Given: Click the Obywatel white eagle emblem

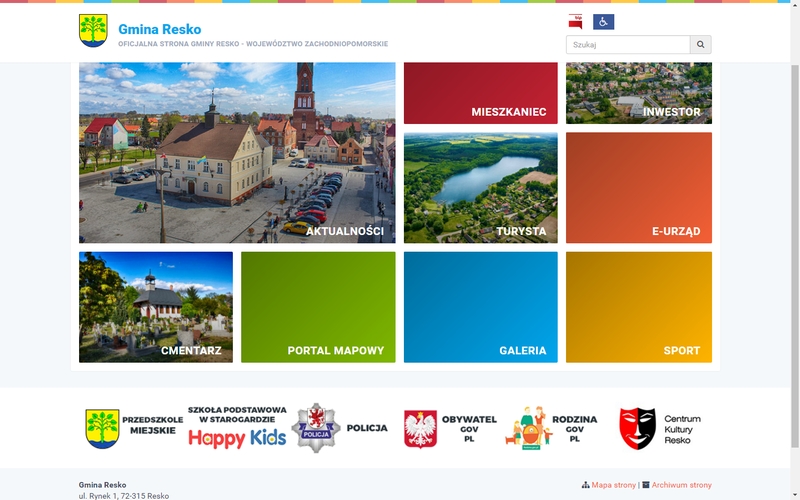Looking at the screenshot, I should [x=420, y=429].
